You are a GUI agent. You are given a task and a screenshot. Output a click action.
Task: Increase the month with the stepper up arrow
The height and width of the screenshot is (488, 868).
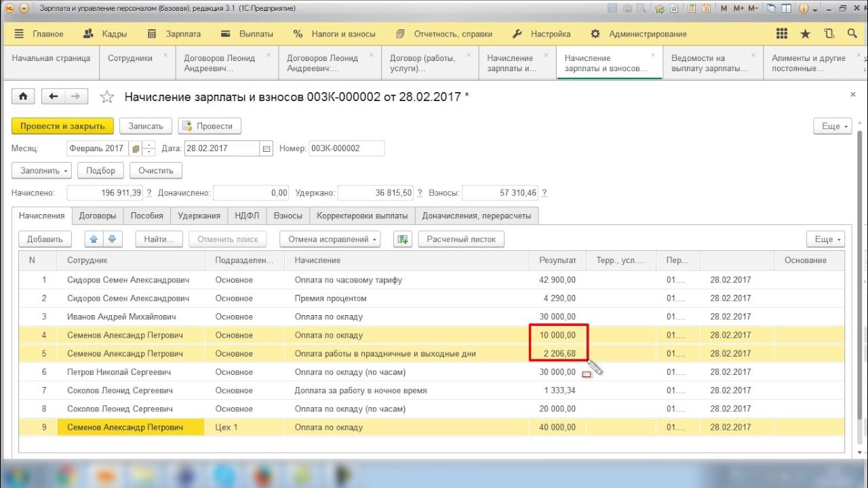pos(149,145)
